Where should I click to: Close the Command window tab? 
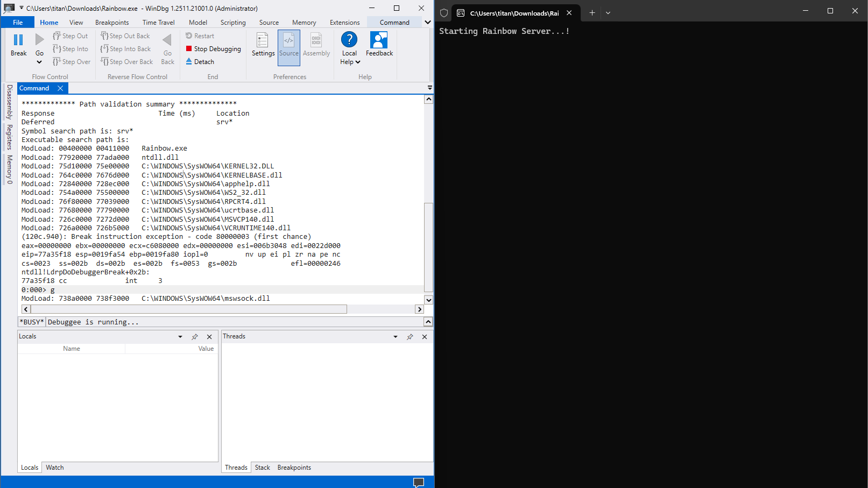[60, 88]
